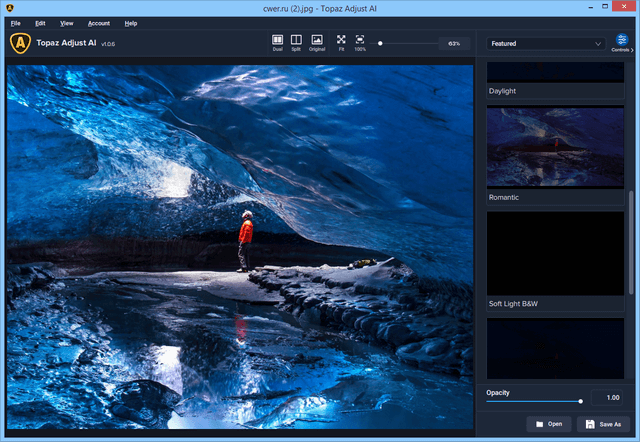Zoom image to 100%
Image resolution: width=640 pixels, height=442 pixels.
click(360, 42)
